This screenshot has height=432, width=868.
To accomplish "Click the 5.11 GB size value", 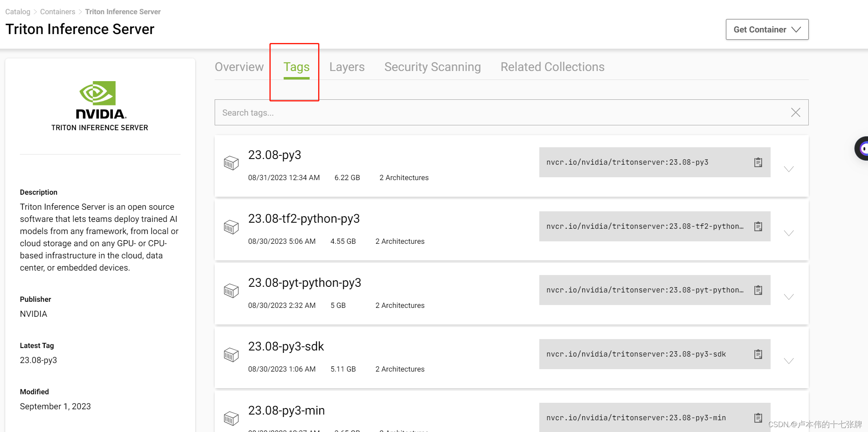I will [x=343, y=369].
